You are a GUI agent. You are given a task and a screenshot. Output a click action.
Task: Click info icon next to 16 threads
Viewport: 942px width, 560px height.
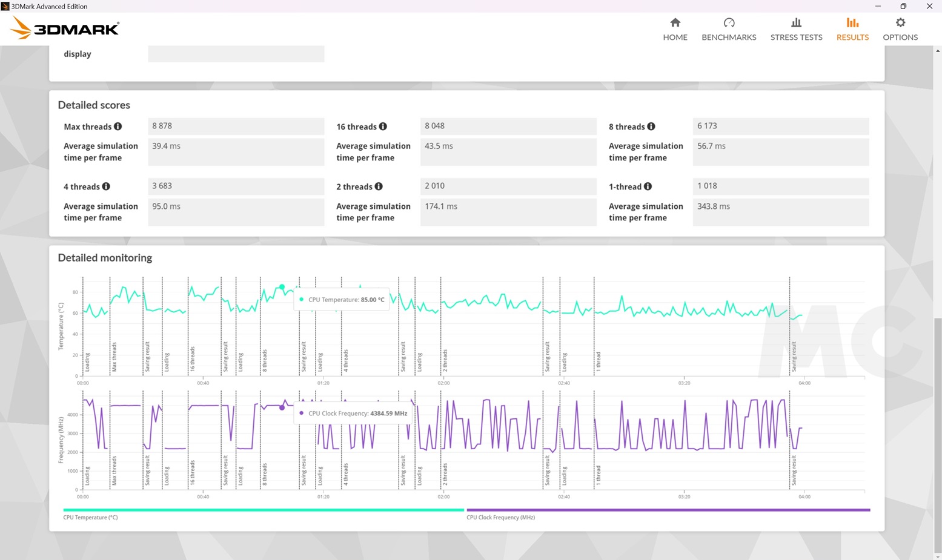pos(383,127)
